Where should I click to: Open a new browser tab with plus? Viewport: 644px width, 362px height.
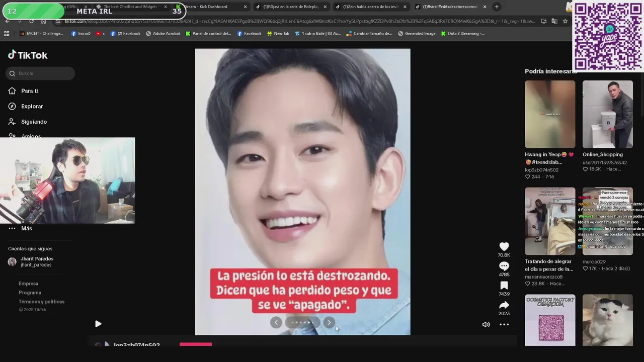[497, 7]
